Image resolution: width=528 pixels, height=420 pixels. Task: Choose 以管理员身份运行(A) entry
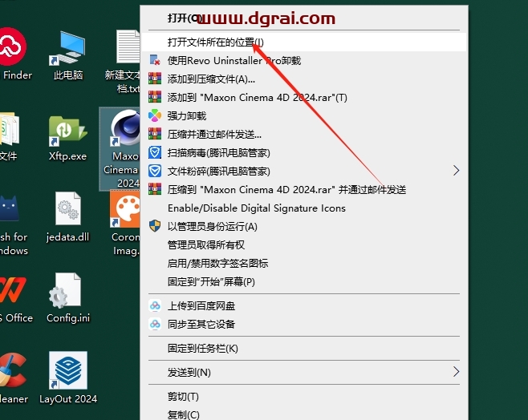(x=304, y=226)
